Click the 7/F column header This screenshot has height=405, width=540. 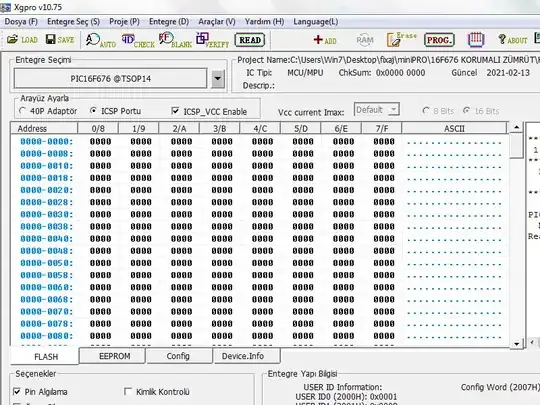coord(382,128)
